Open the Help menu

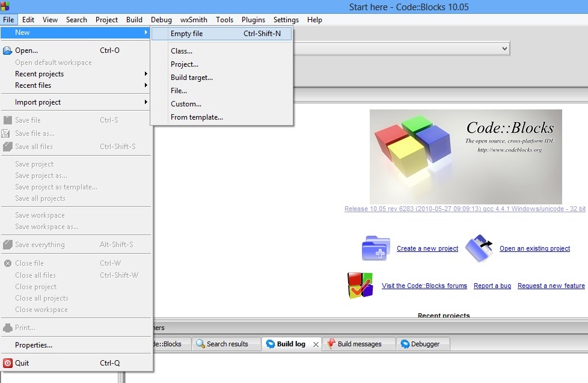point(314,19)
